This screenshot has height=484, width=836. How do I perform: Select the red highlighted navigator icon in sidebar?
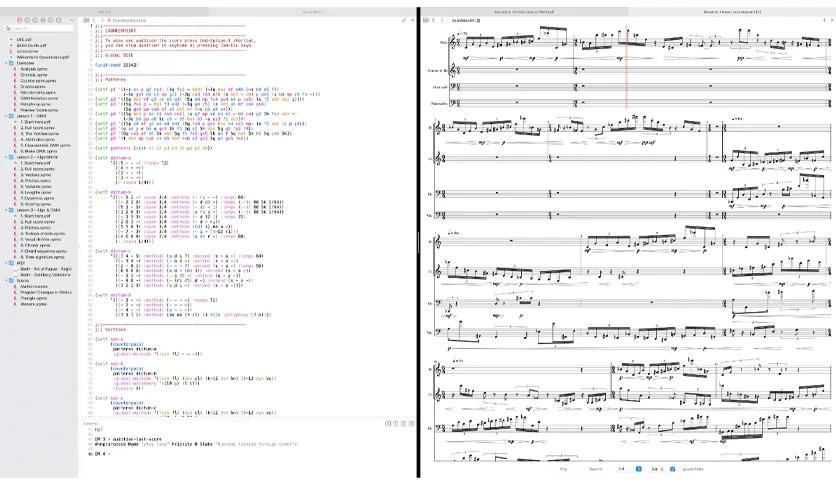20,20
